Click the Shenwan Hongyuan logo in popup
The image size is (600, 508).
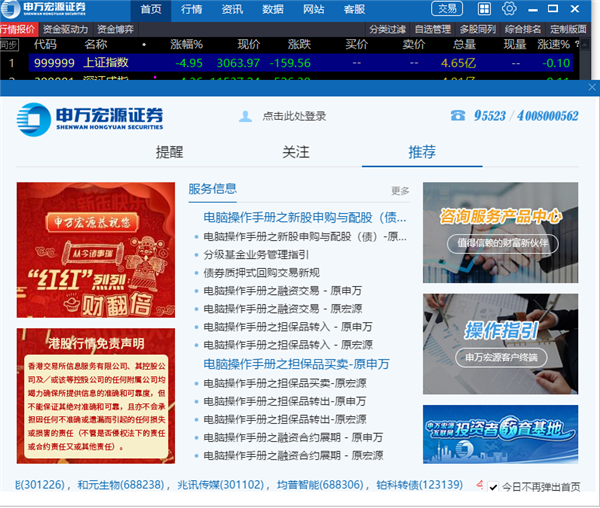pos(90,119)
